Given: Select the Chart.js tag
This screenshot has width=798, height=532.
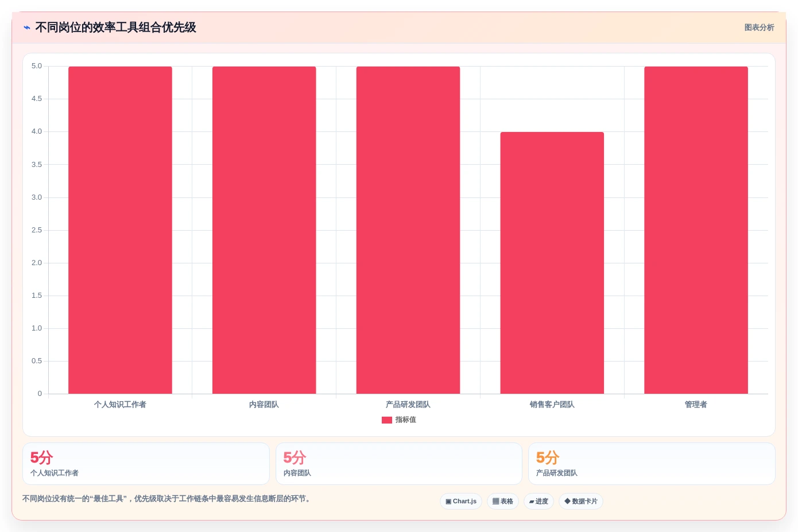Looking at the screenshot, I should coord(461,501).
